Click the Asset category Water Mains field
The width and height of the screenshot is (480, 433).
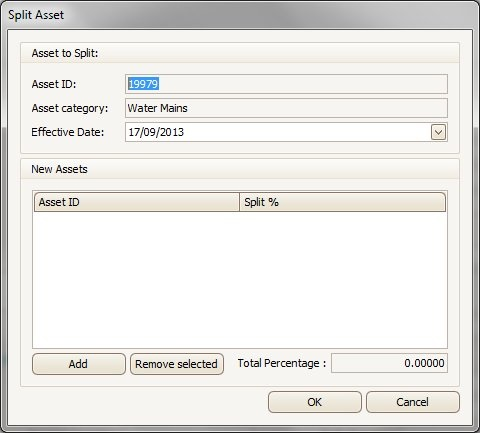(286, 108)
